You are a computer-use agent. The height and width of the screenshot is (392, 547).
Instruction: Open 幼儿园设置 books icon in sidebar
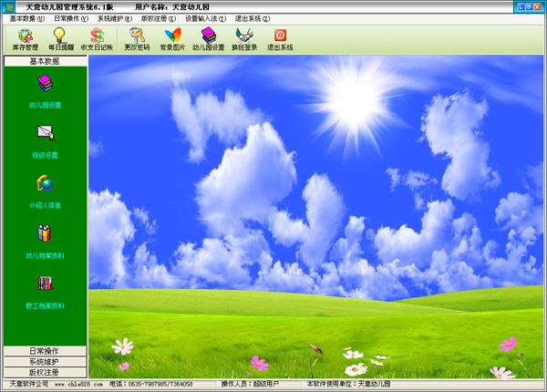[x=45, y=86]
